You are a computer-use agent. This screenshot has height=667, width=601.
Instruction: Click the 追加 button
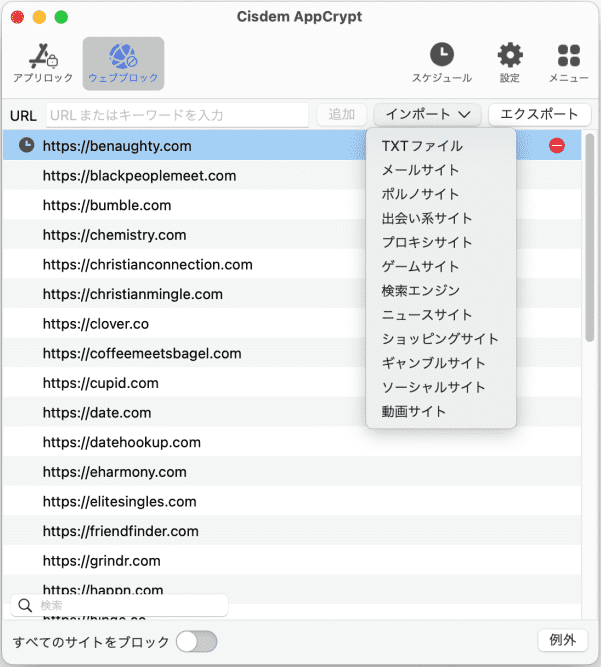[x=342, y=114]
